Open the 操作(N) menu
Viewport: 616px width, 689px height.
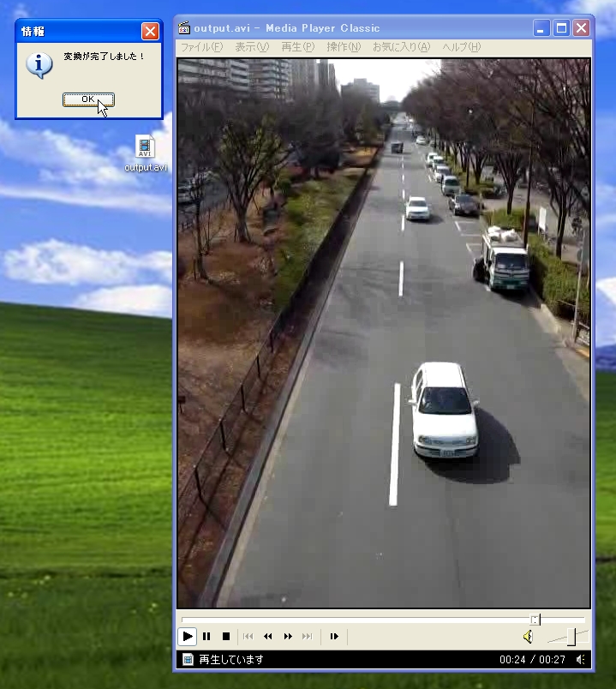[x=344, y=46]
